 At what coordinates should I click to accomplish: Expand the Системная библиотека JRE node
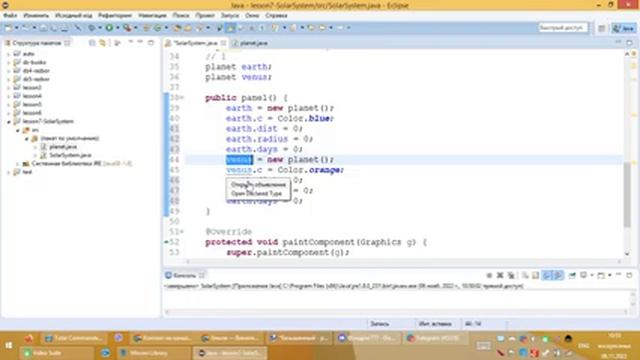point(18,164)
